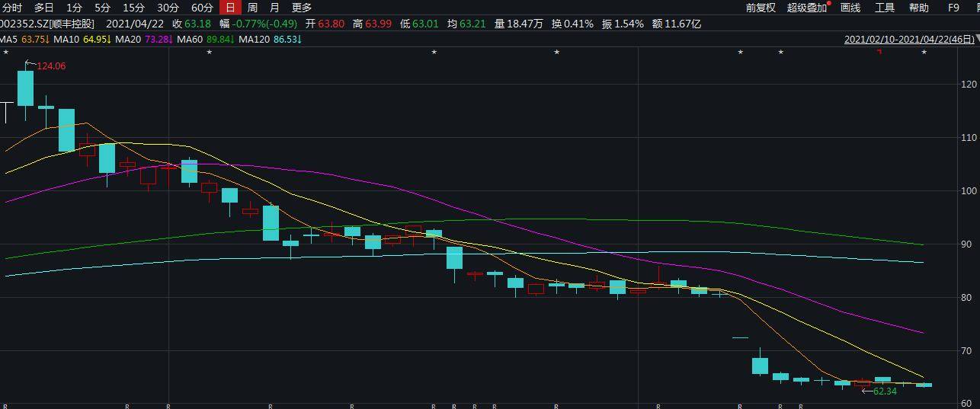
Task: Click the 超级叠加 overlay button
Action: point(808,8)
